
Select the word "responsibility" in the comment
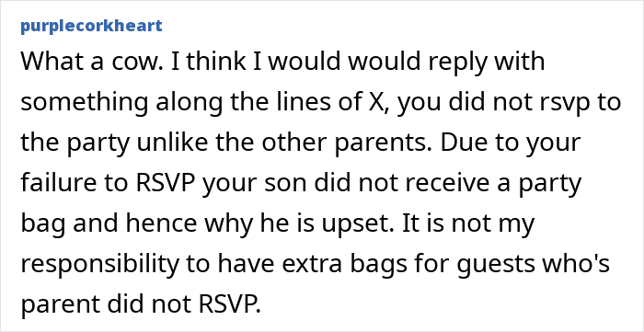tap(99, 264)
